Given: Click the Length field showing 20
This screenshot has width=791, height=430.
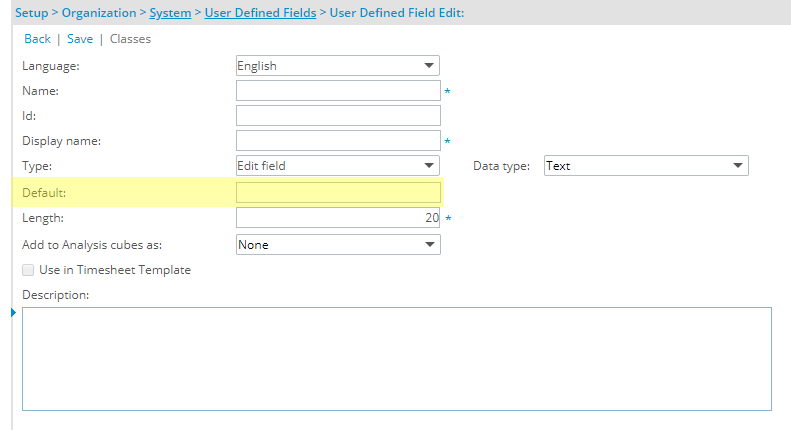Looking at the screenshot, I should tap(338, 218).
